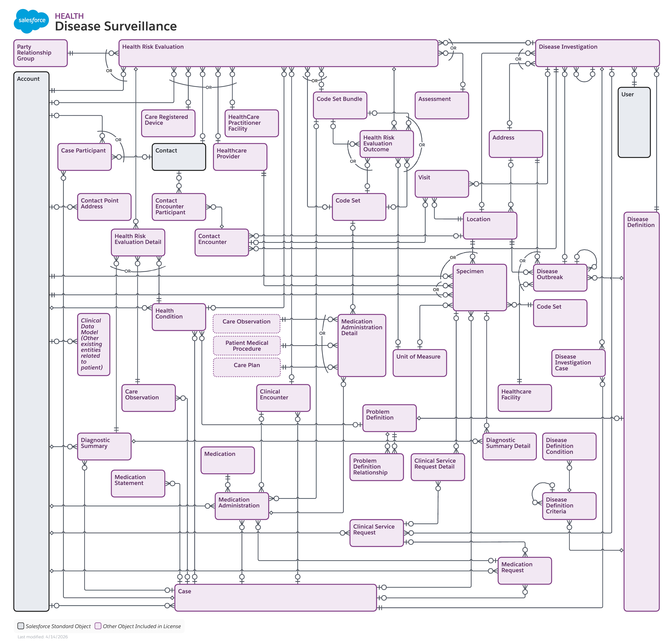Select the Problem Definition Relationship box
Image resolution: width=672 pixels, height=643 pixels.
coord(376,467)
